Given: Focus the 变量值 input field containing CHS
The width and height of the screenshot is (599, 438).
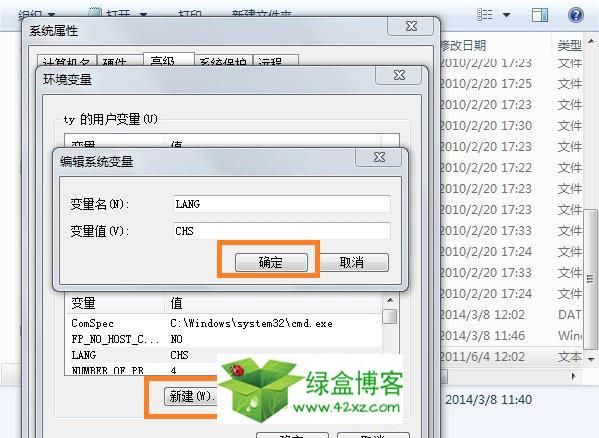Looking at the screenshot, I should (282, 231).
